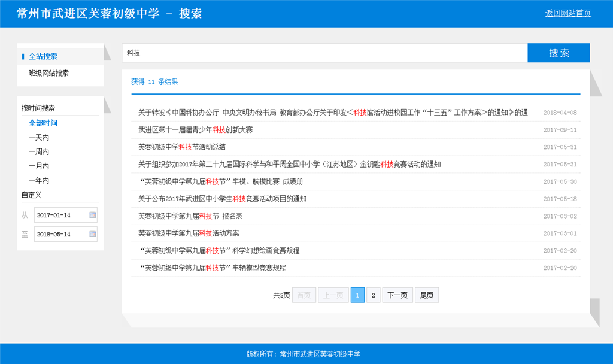The width and height of the screenshot is (613, 364).
Task: Filter results by 一年内
Action: click(39, 180)
